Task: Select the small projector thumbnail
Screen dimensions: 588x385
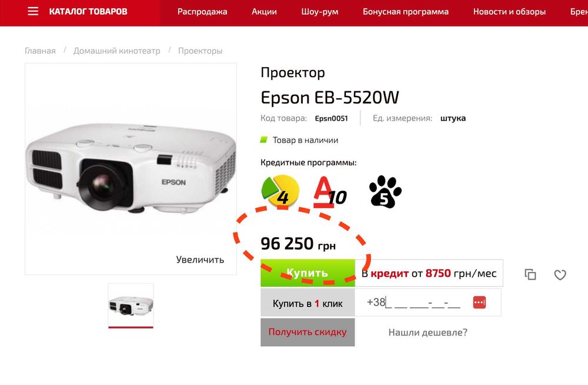Action: click(131, 306)
